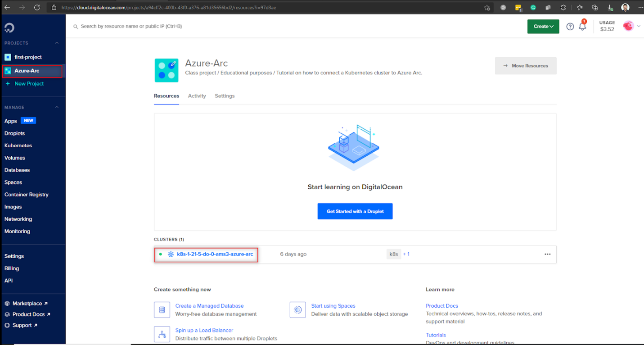Open Images in the sidebar
The width and height of the screenshot is (644, 345).
click(x=13, y=207)
